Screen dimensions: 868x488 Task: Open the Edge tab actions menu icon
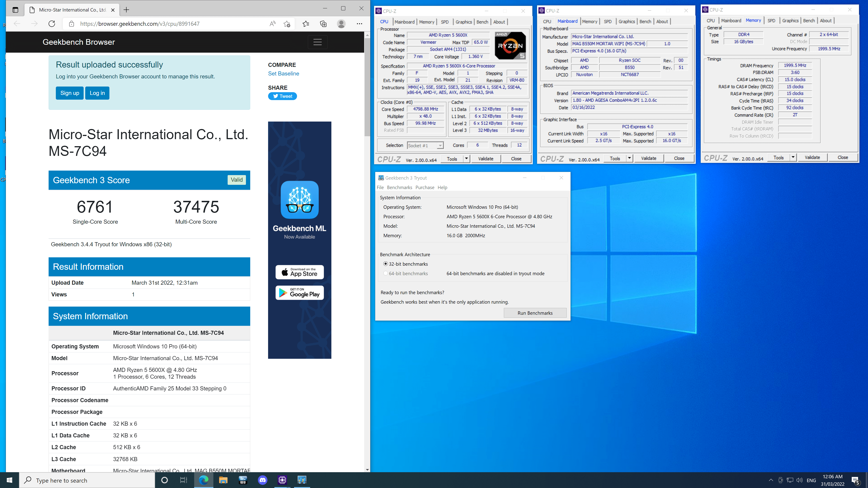click(15, 10)
